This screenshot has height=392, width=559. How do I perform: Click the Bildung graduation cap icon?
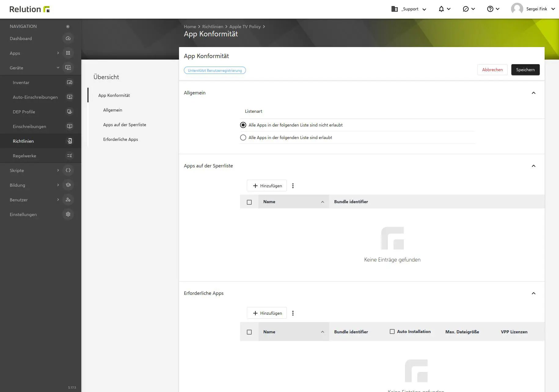68,185
